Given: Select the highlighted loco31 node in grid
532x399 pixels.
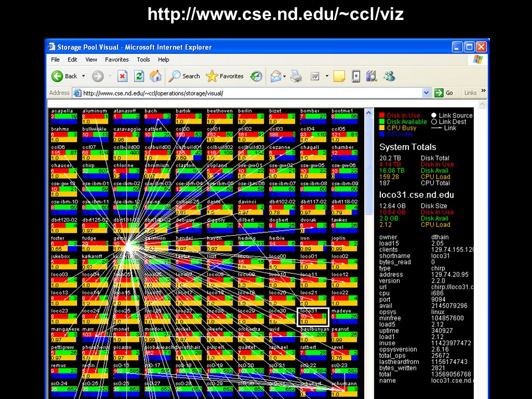Looking at the screenshot, I should click(x=313, y=316).
